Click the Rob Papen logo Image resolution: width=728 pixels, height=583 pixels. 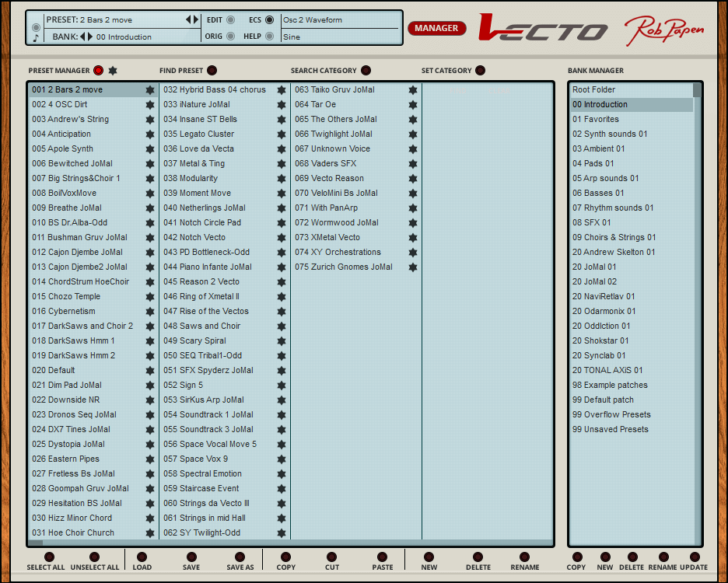(x=663, y=29)
